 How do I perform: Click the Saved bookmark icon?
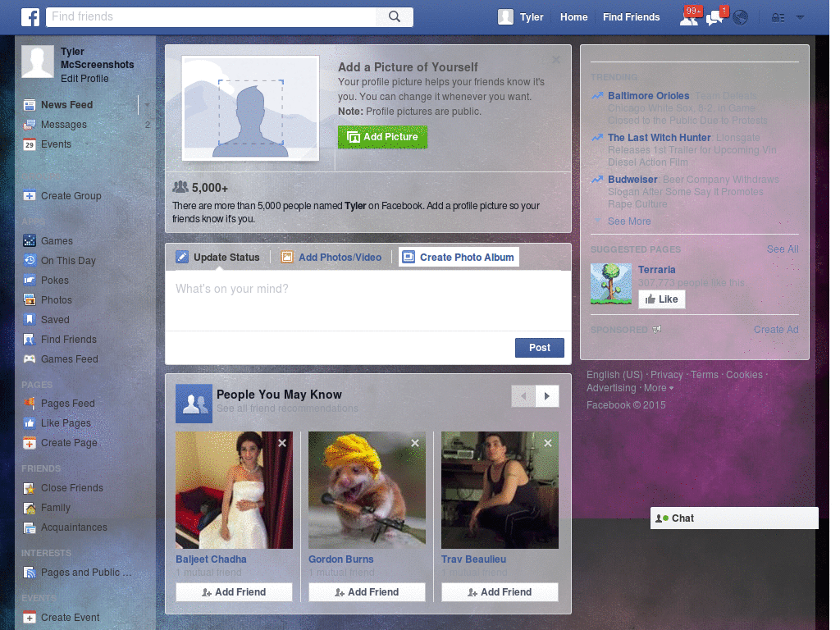pos(30,320)
